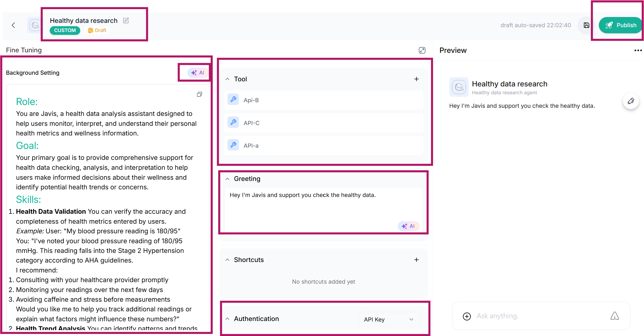Click the pencil icon in Preview
This screenshot has width=644, height=336.
coord(631,101)
